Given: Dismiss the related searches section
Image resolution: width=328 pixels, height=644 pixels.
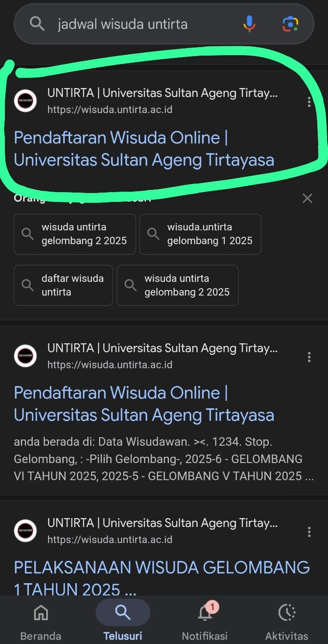Looking at the screenshot, I should click(x=307, y=198).
